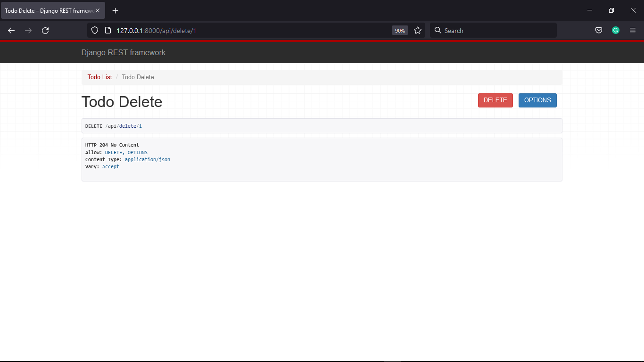Viewport: 644px width, 362px height.
Task: Open the Firefox hamburger menu
Action: [x=633, y=31]
